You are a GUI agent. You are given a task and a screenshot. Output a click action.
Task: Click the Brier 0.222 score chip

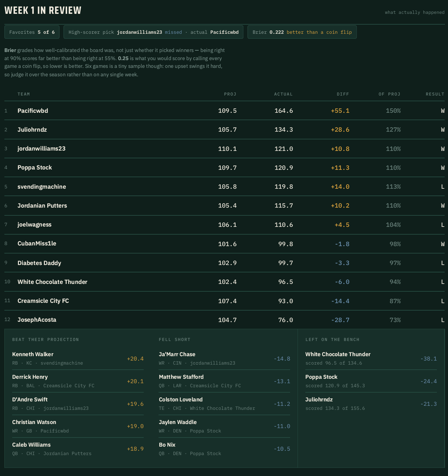pos(302,32)
